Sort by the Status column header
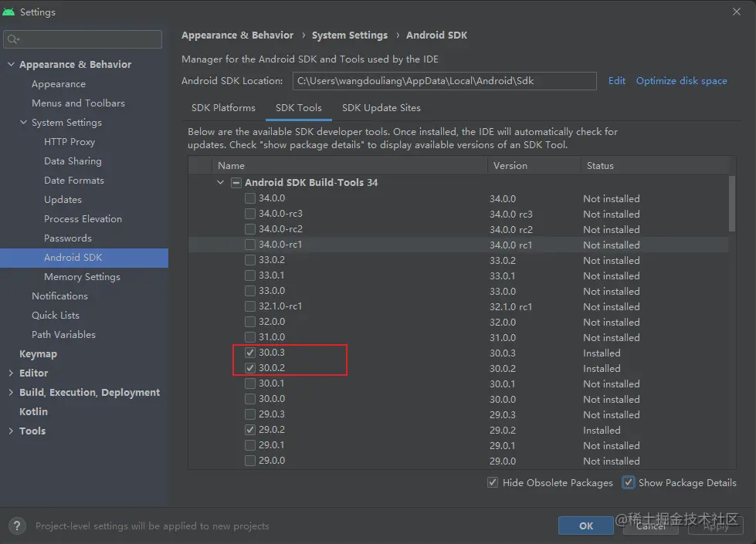756x544 pixels. [x=654, y=165]
